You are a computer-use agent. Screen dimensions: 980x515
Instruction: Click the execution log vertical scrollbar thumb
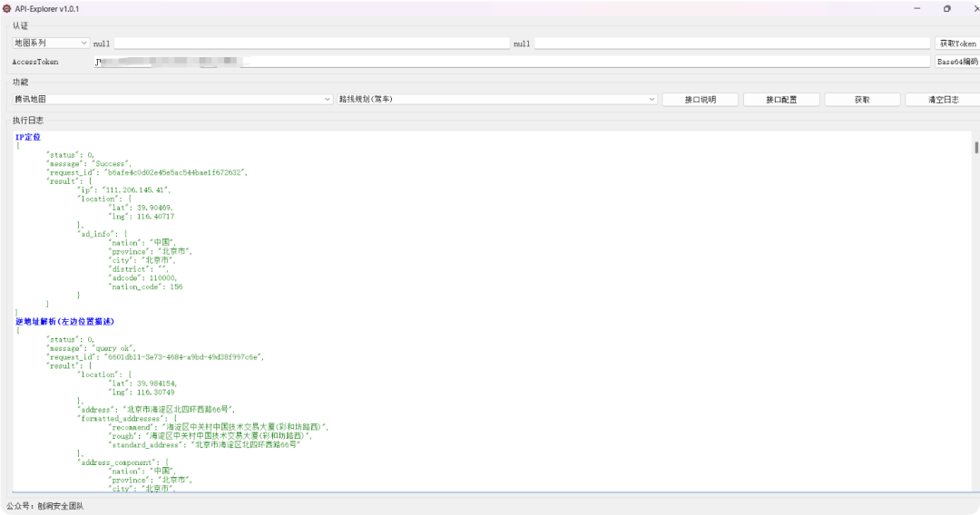pyautogui.click(x=975, y=147)
